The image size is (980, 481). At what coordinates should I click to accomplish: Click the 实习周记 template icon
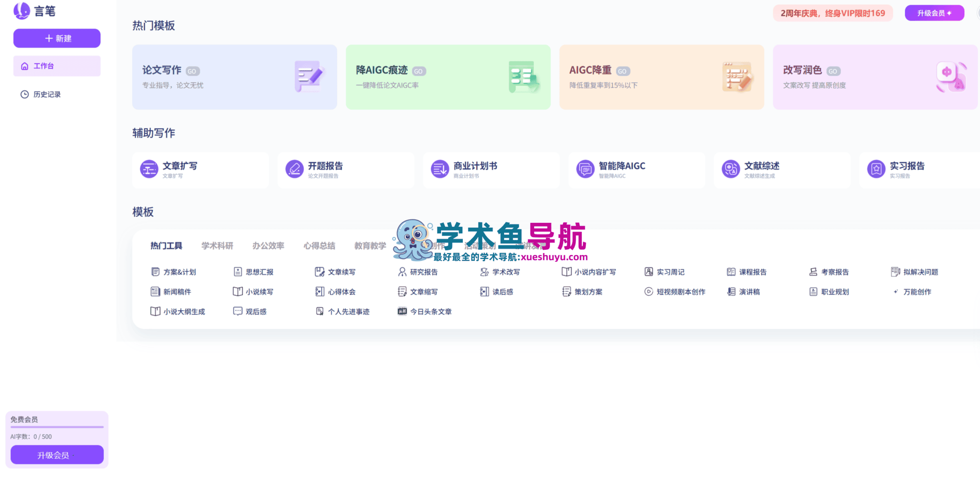tap(649, 272)
